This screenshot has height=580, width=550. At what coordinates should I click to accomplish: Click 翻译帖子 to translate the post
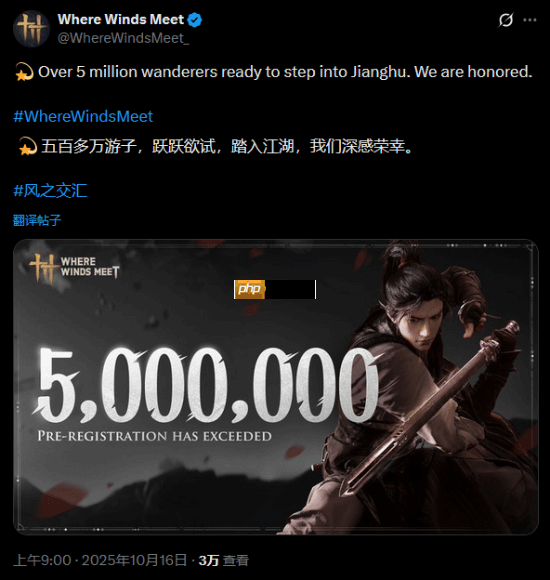click(x=37, y=220)
